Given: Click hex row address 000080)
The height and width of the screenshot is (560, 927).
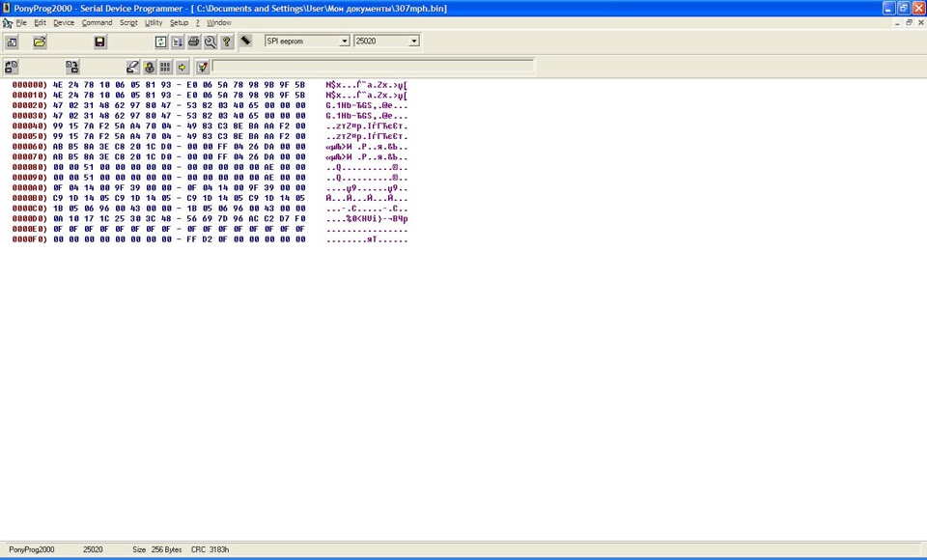Looking at the screenshot, I should coord(30,167).
